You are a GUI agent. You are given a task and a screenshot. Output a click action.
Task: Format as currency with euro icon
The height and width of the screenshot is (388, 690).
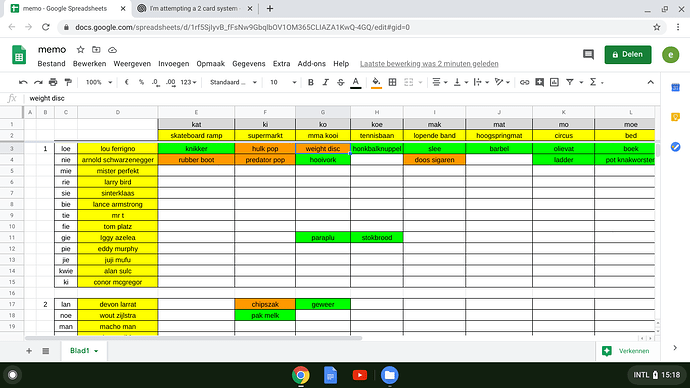click(127, 82)
